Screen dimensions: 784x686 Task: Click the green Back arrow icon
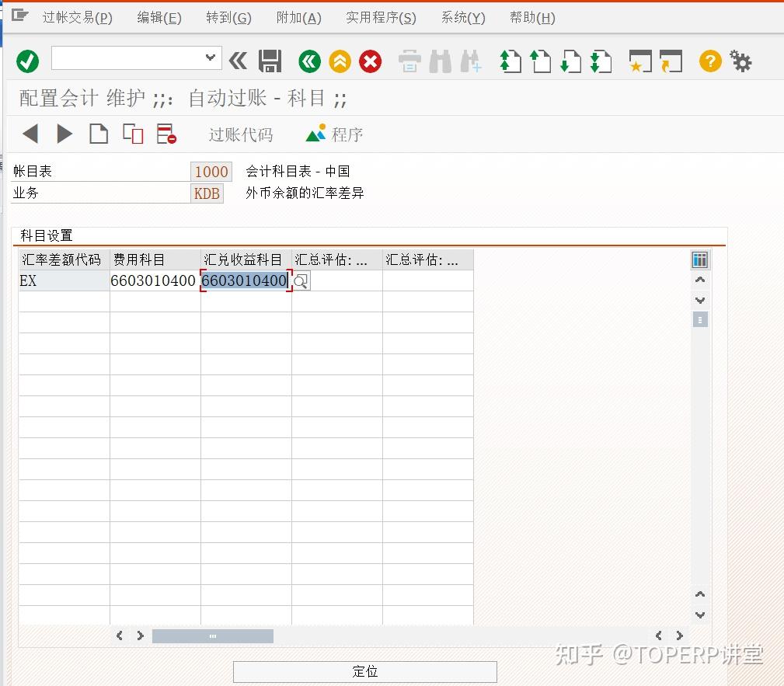point(309,61)
